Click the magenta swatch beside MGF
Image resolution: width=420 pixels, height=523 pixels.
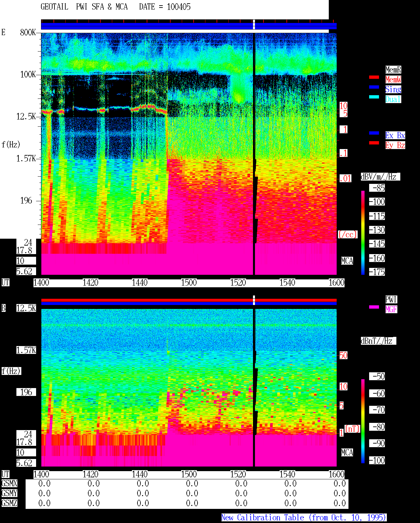pyautogui.click(x=374, y=307)
